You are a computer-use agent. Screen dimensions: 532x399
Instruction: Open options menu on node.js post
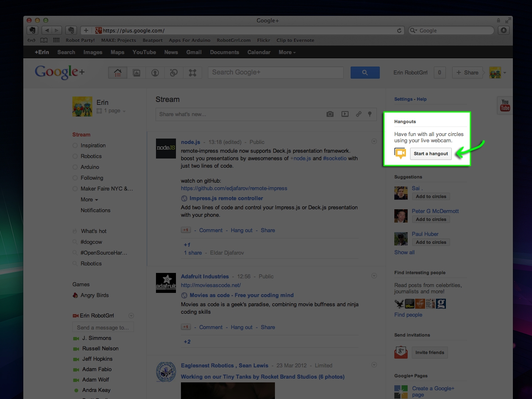click(x=374, y=141)
